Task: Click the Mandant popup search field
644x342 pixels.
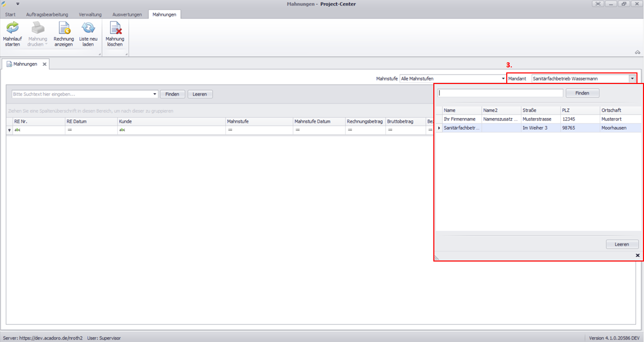Action: pos(500,93)
